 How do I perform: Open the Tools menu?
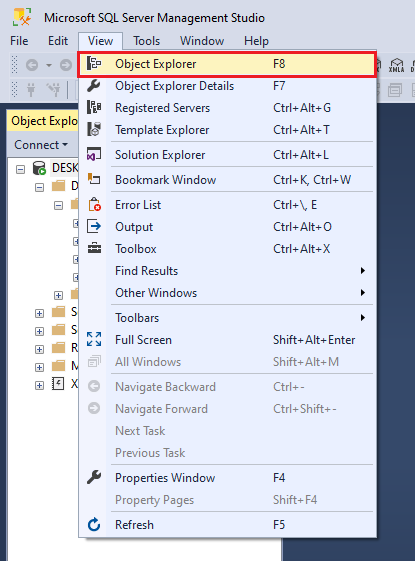click(x=147, y=41)
